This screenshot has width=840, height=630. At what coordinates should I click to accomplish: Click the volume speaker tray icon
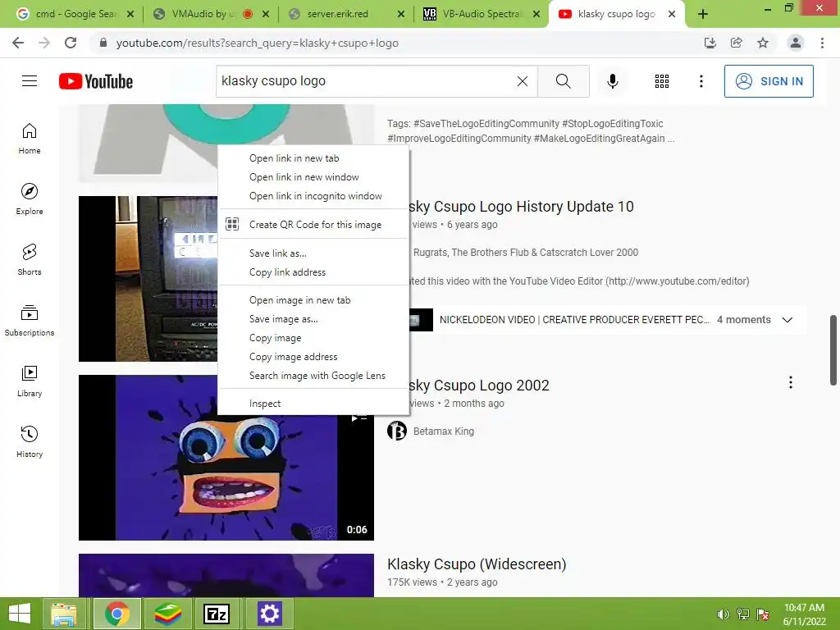[x=723, y=614]
